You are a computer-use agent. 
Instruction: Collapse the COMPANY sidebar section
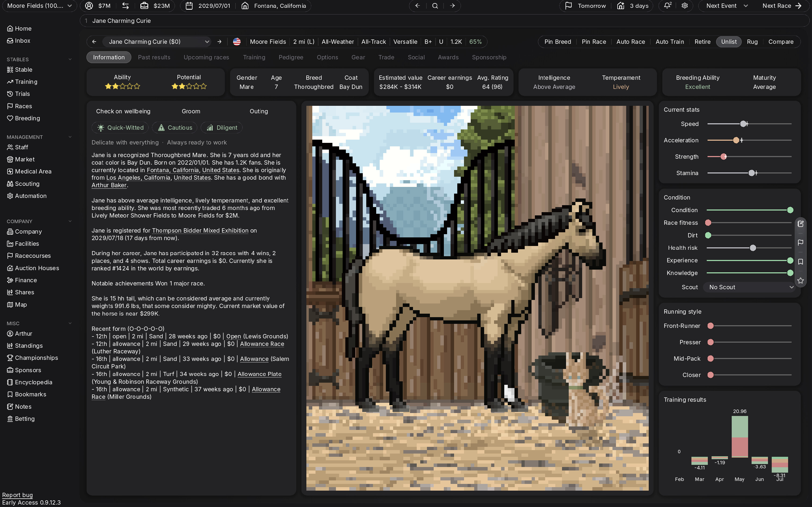coord(70,221)
